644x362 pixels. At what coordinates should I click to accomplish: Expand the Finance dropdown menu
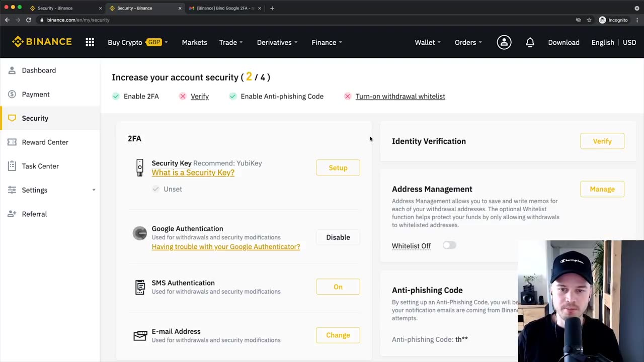pyautogui.click(x=341, y=43)
